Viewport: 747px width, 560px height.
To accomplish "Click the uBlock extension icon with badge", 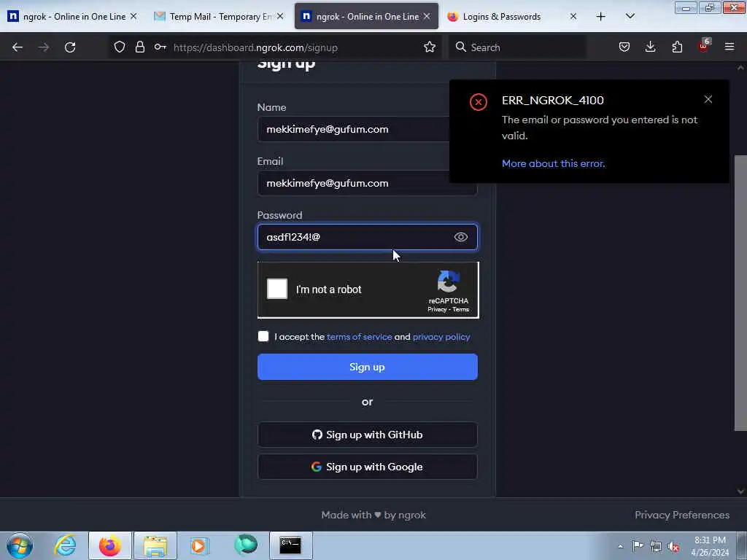I will [x=704, y=46].
